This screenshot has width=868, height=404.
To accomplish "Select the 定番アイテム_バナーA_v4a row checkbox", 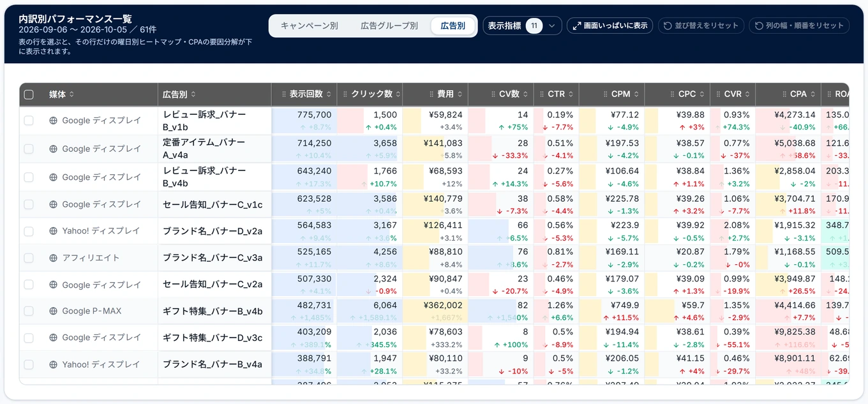I will click(x=29, y=149).
